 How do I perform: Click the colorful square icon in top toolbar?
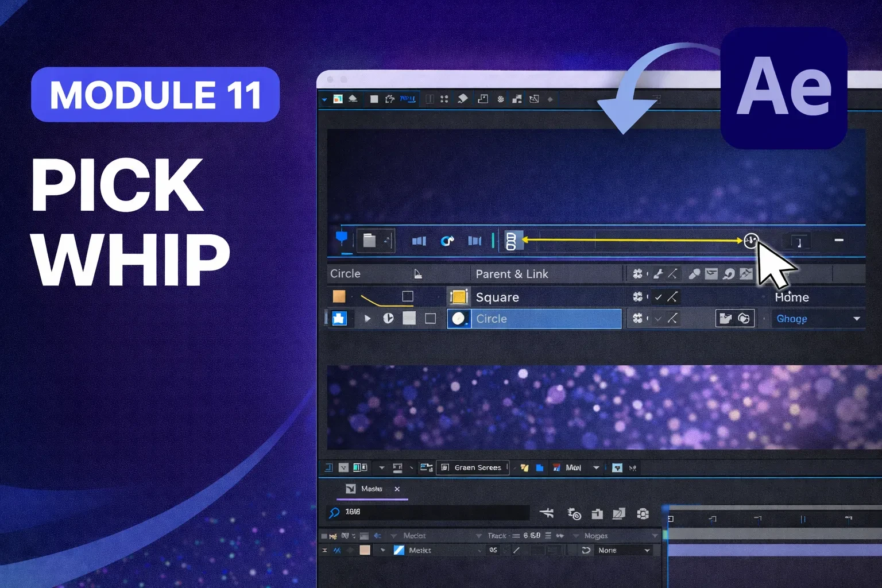(338, 99)
